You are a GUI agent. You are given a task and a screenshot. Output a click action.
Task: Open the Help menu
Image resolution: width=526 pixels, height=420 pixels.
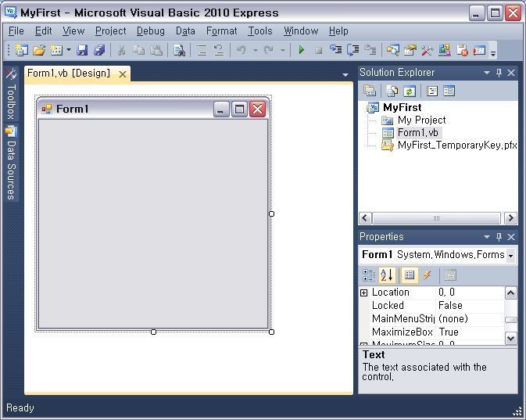coord(338,31)
